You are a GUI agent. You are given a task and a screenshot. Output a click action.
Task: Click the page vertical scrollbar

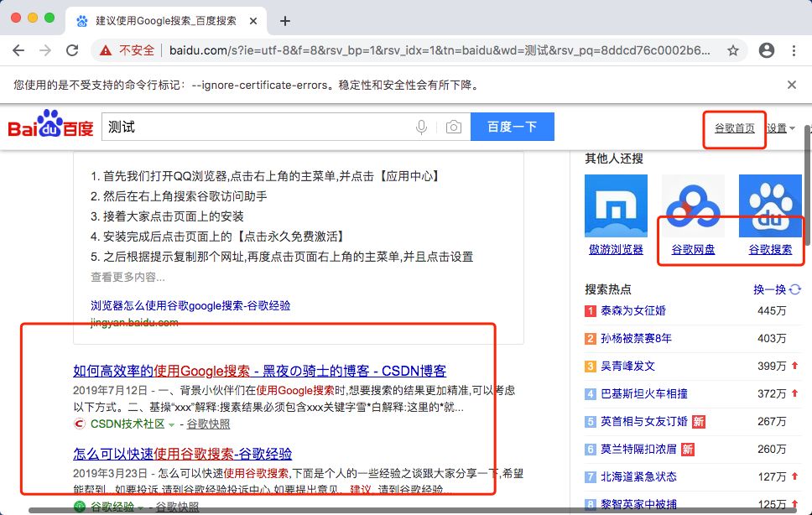808,186
